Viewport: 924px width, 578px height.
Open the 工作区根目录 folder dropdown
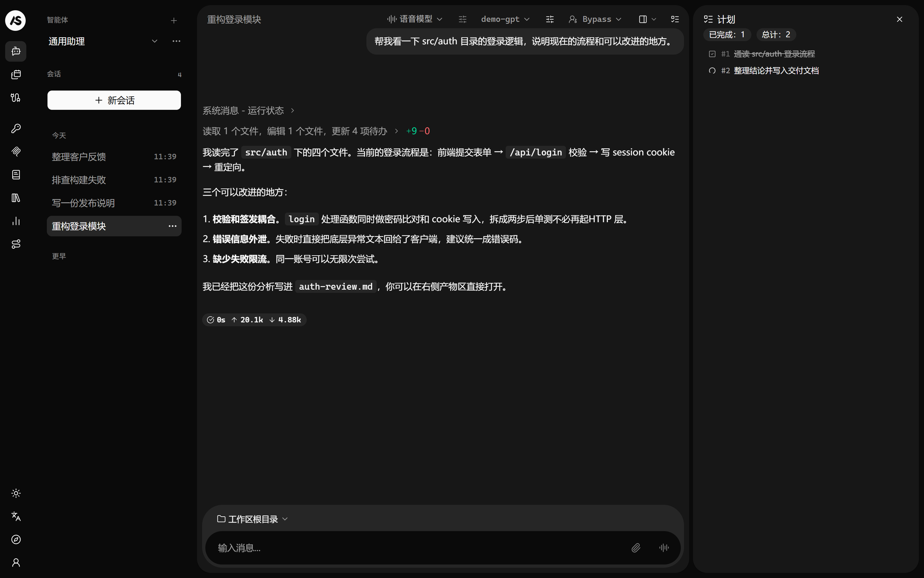(x=252, y=519)
